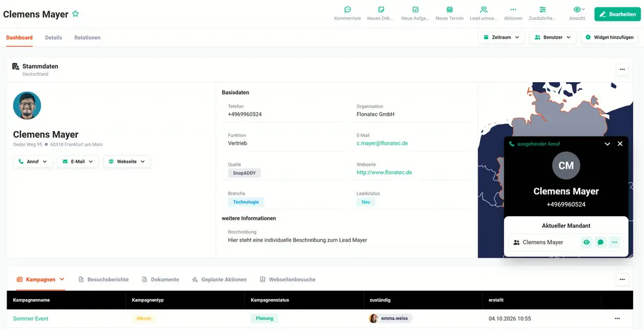
Task: Click the Neu lead status tag
Action: [x=366, y=202]
